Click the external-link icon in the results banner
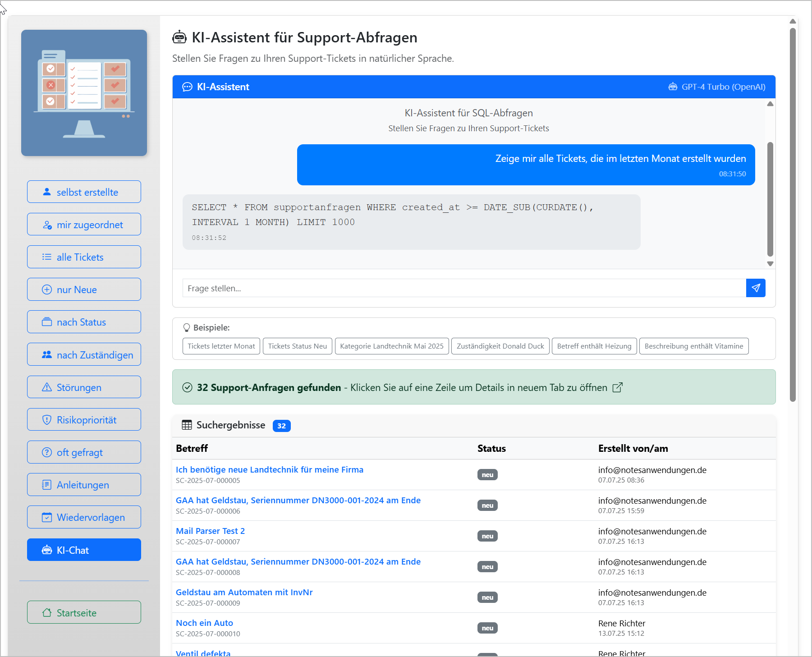812x657 pixels. pos(617,387)
